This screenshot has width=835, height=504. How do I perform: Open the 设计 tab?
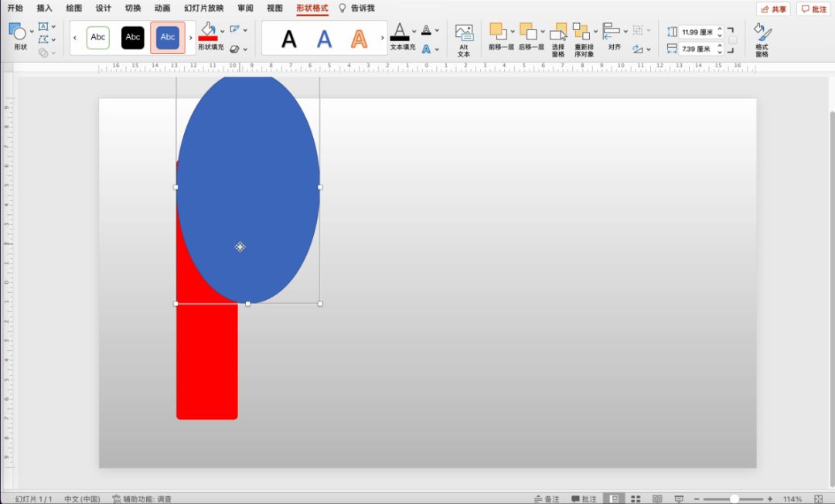[x=104, y=8]
